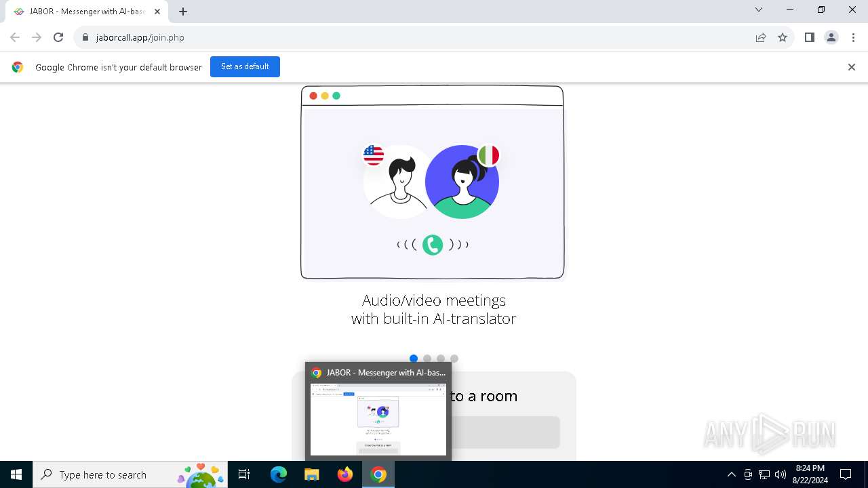Share this page from address bar
The image size is (868, 488).
tap(761, 37)
